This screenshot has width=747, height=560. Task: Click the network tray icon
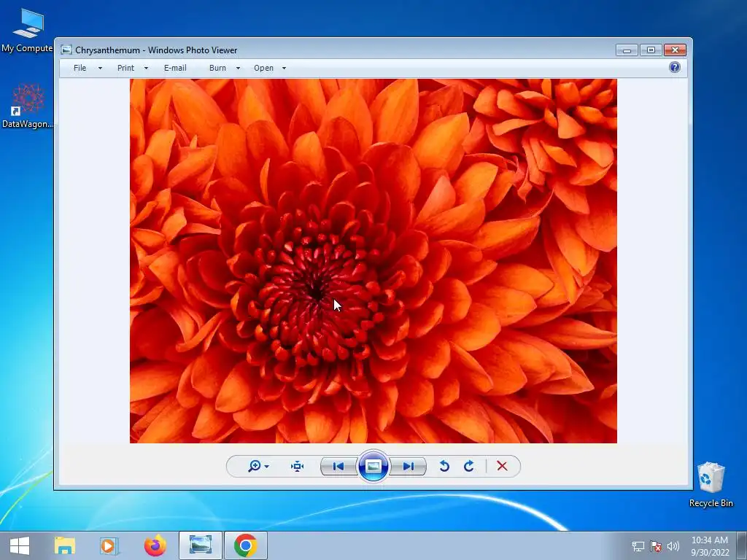coord(638,546)
